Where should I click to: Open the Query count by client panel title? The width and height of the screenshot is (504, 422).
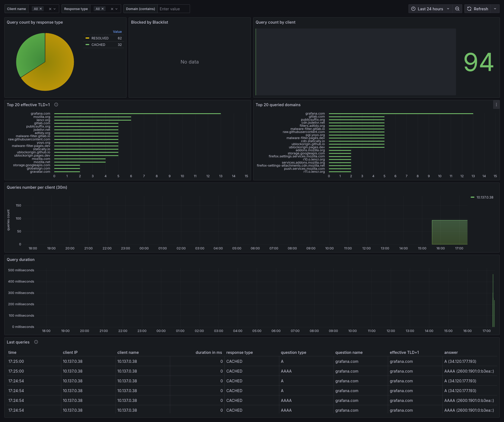(275, 22)
